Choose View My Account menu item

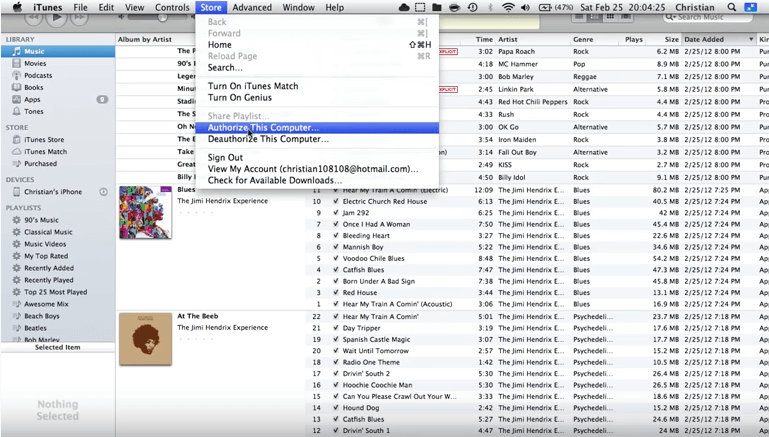[317, 169]
